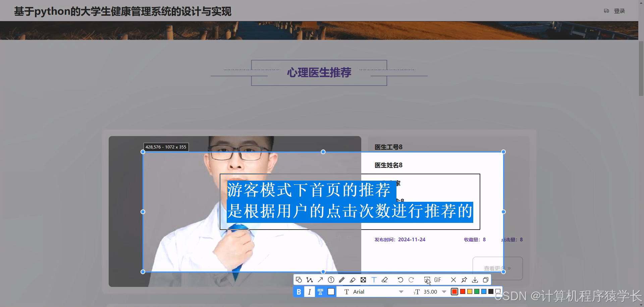Image resolution: width=644 pixels, height=307 pixels.
Task: Click the currently selected red color box
Action: point(454,292)
